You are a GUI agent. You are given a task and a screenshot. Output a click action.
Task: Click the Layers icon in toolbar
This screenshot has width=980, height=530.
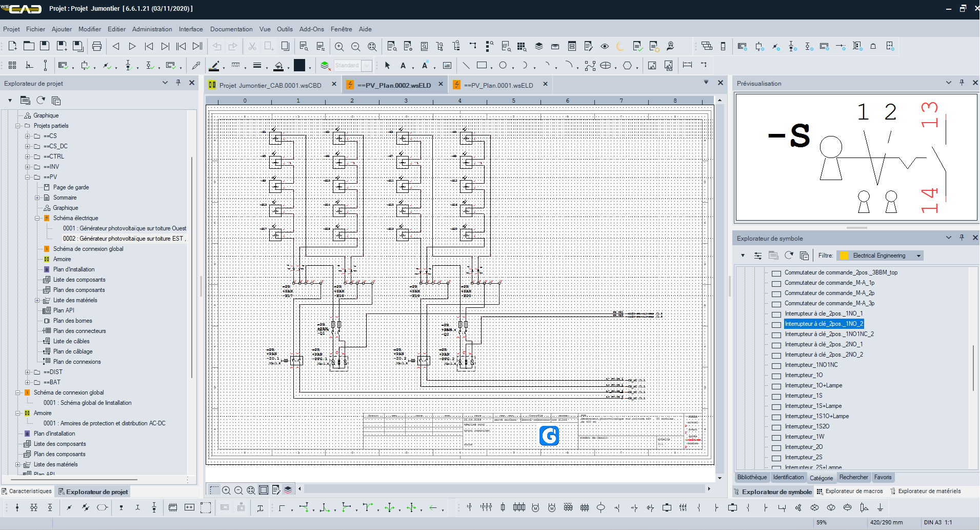pyautogui.click(x=539, y=46)
